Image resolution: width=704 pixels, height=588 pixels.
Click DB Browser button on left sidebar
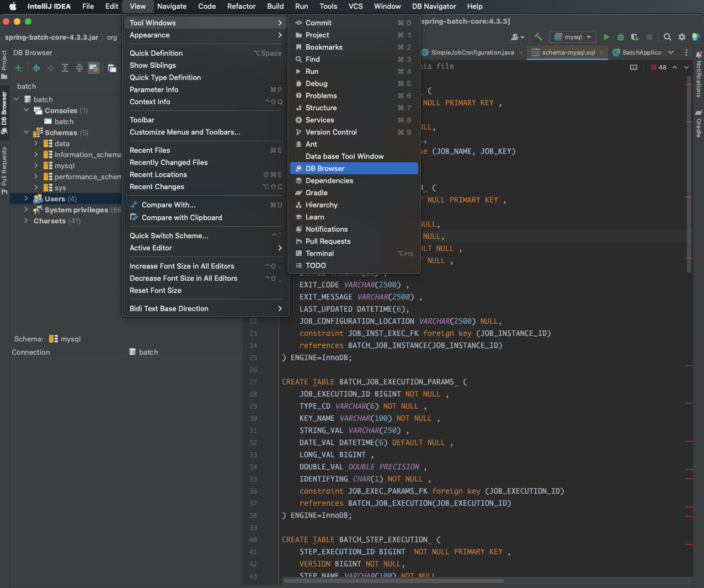tap(4, 113)
